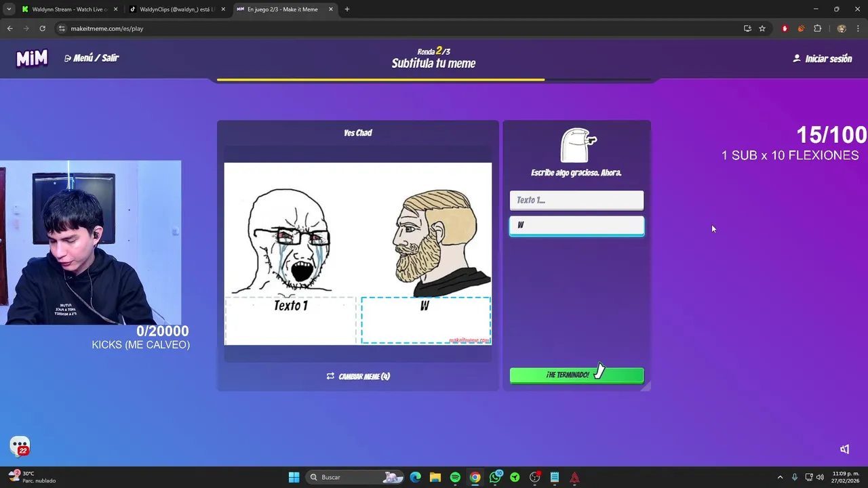Open the Chrome three-dot menu
Image resolution: width=868 pixels, height=488 pixels.
(858, 28)
